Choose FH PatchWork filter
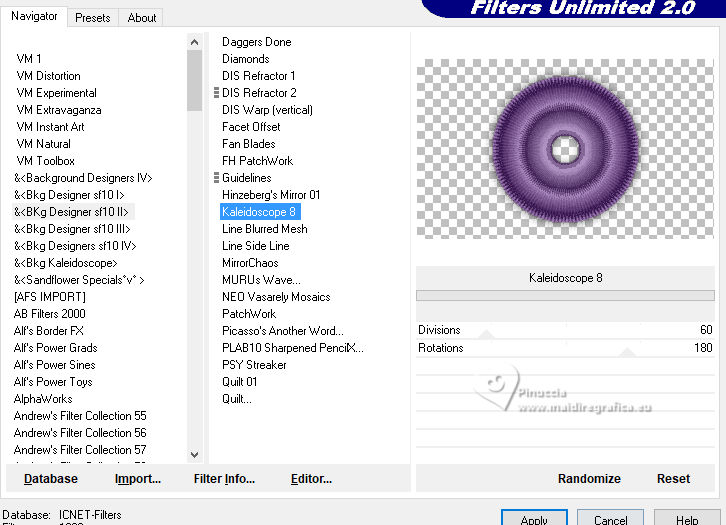 click(257, 161)
